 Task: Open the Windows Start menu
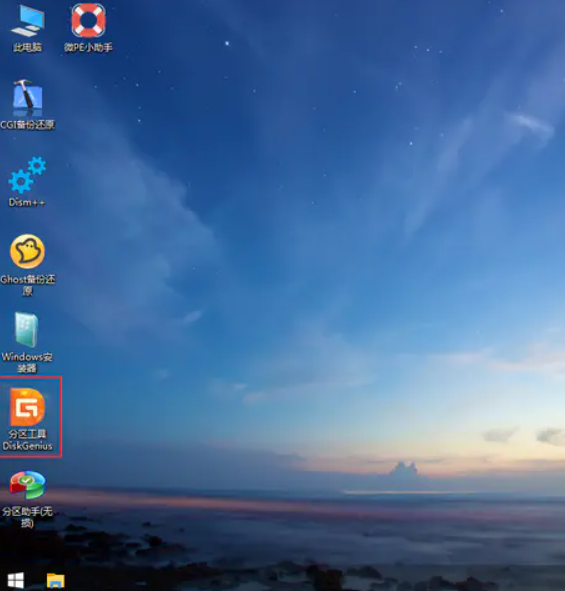pyautogui.click(x=16, y=580)
